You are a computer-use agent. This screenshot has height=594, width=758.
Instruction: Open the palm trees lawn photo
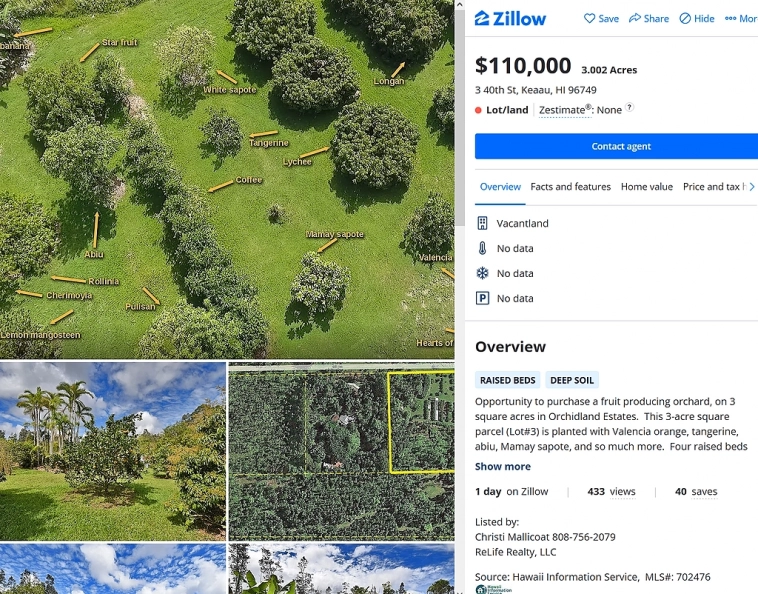112,450
